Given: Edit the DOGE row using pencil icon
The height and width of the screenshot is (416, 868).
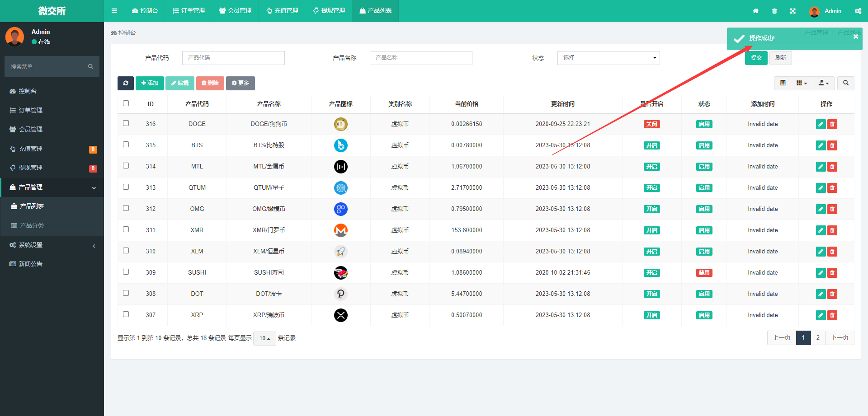Looking at the screenshot, I should (x=821, y=124).
